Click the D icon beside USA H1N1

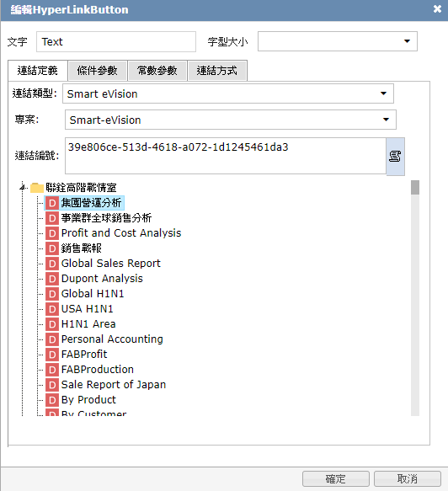[x=52, y=309]
